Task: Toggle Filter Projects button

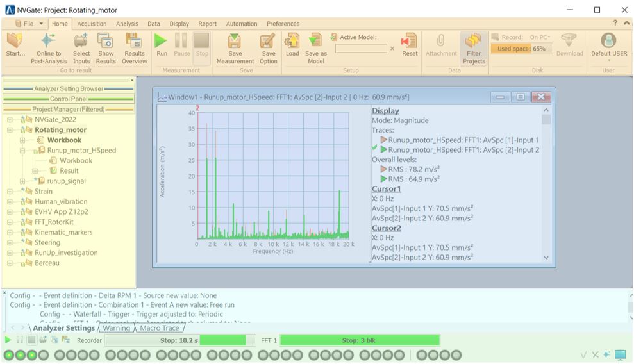Action: pos(474,49)
